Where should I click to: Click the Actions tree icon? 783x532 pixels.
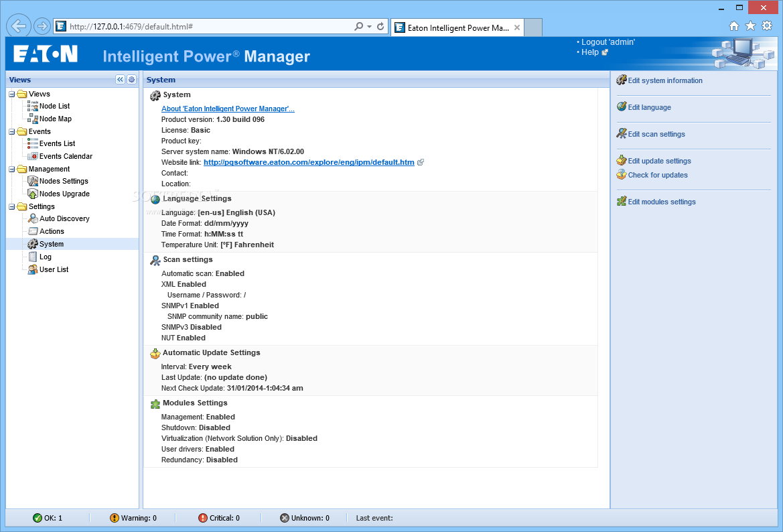32,230
